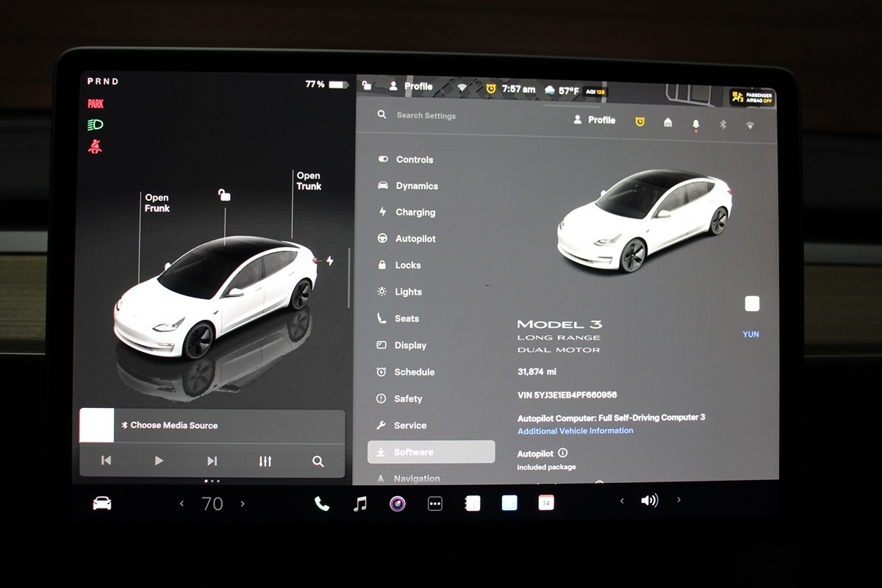
Task: Open Additional Vehicle Information link
Action: 575,431
